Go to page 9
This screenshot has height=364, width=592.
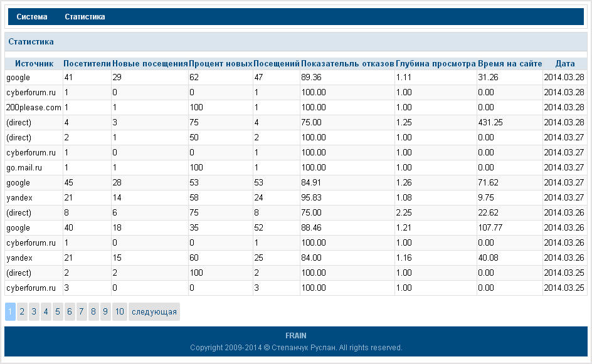[105, 311]
